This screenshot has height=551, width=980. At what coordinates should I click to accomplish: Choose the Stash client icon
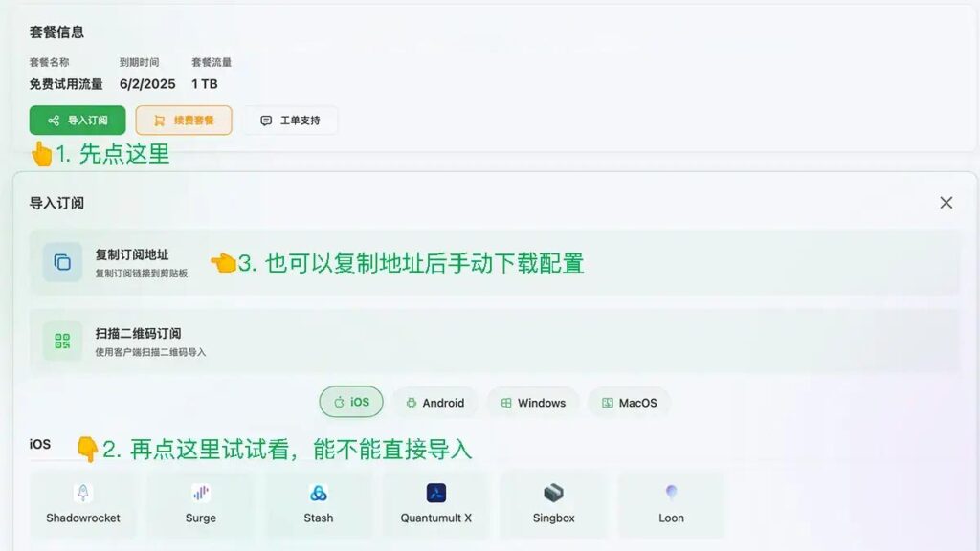pos(319,493)
